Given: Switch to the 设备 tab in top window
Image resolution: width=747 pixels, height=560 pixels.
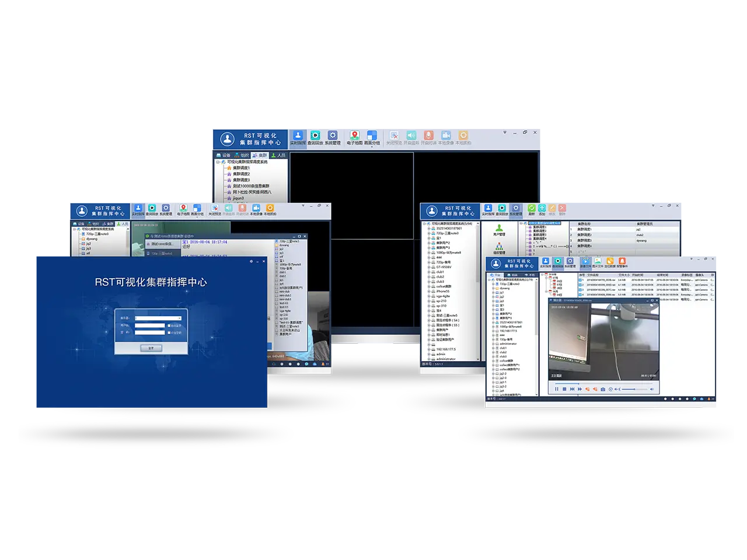Looking at the screenshot, I should tap(224, 155).
